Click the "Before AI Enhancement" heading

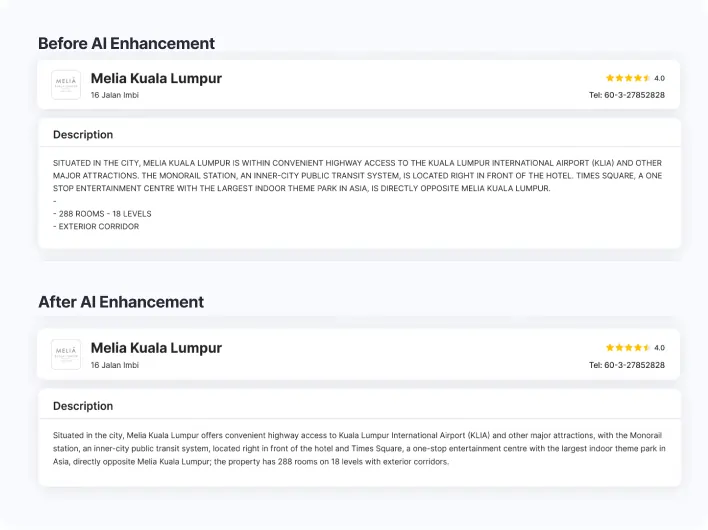126,44
